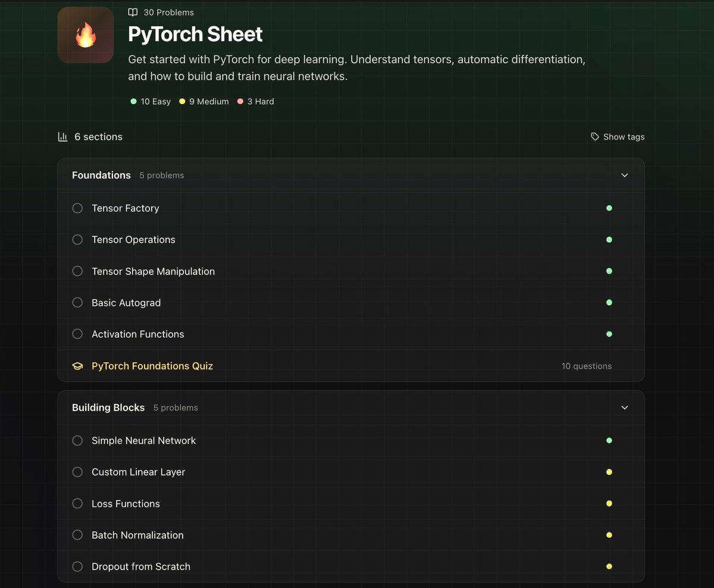
Task: Click yellow difficulty dot for Loss Functions
Action: [609, 504]
